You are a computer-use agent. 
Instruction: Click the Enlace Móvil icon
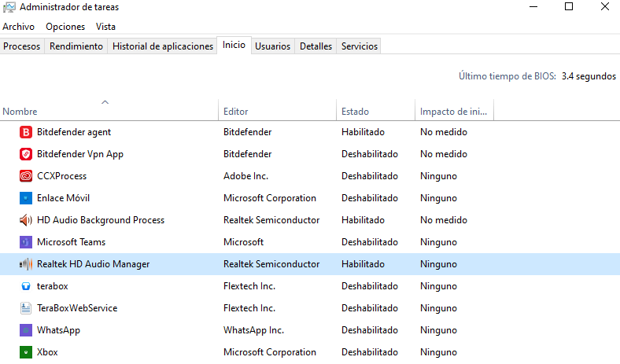point(25,198)
